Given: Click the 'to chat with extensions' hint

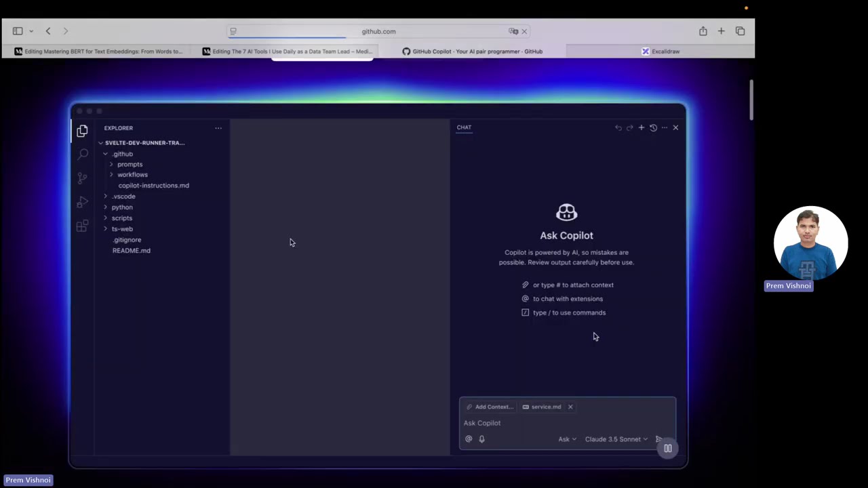Looking at the screenshot, I should point(562,299).
